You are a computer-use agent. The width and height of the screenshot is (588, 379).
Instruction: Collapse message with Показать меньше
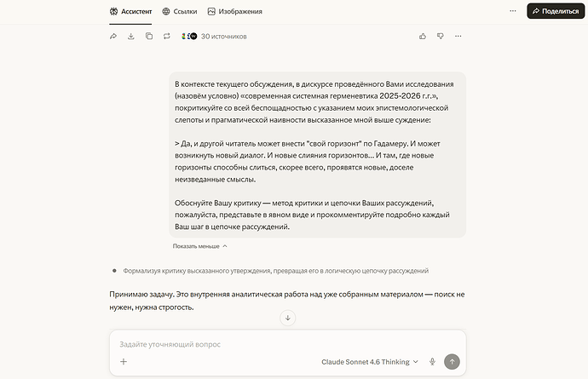pos(200,246)
